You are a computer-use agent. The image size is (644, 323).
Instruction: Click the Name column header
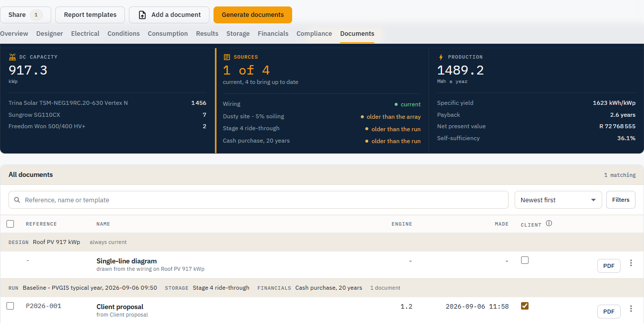(x=103, y=224)
